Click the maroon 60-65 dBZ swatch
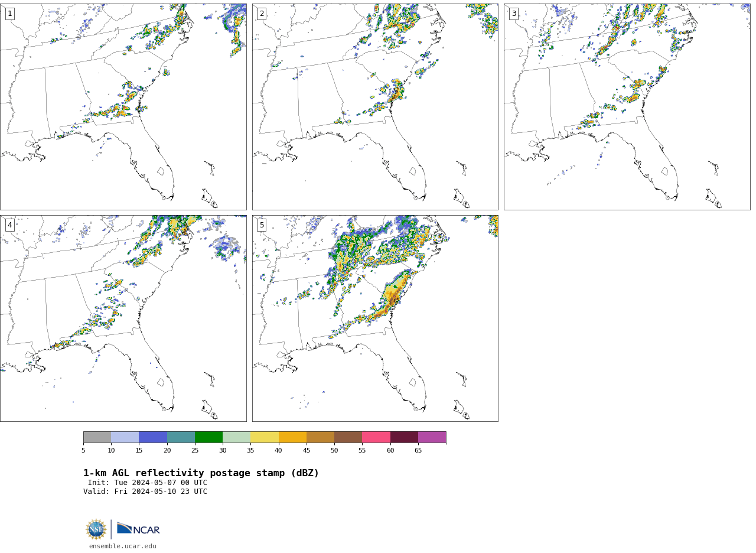 click(404, 437)
